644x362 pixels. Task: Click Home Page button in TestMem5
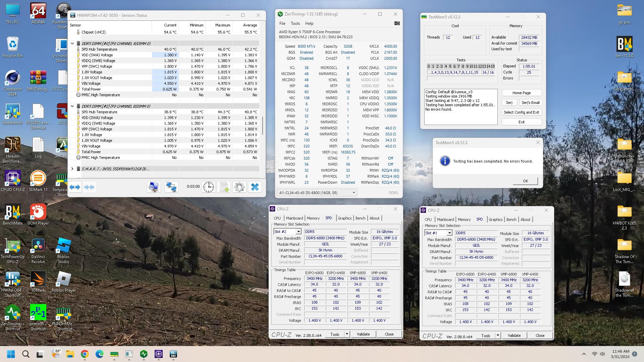click(x=522, y=93)
